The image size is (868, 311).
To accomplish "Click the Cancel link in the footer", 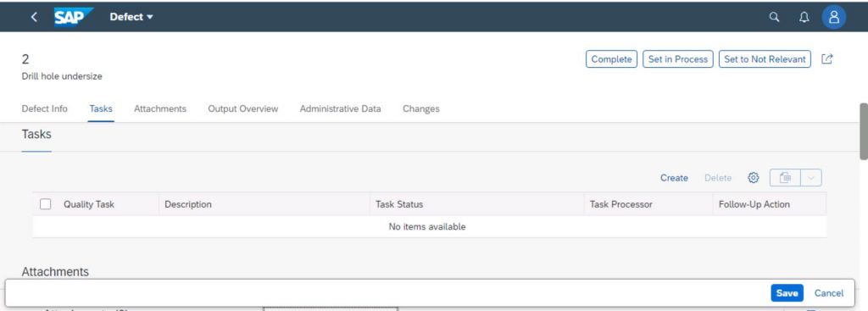I will [x=829, y=293].
